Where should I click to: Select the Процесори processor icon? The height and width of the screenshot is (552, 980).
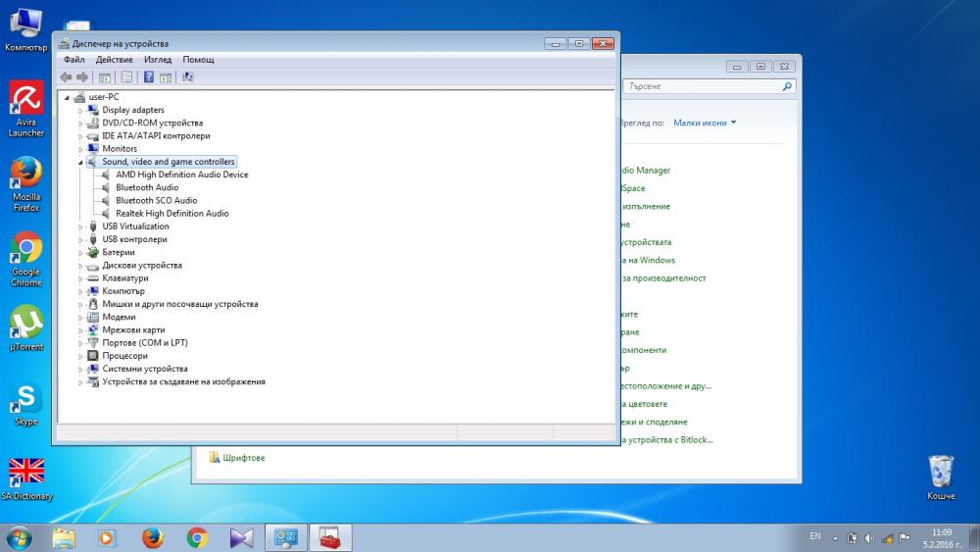pos(93,356)
